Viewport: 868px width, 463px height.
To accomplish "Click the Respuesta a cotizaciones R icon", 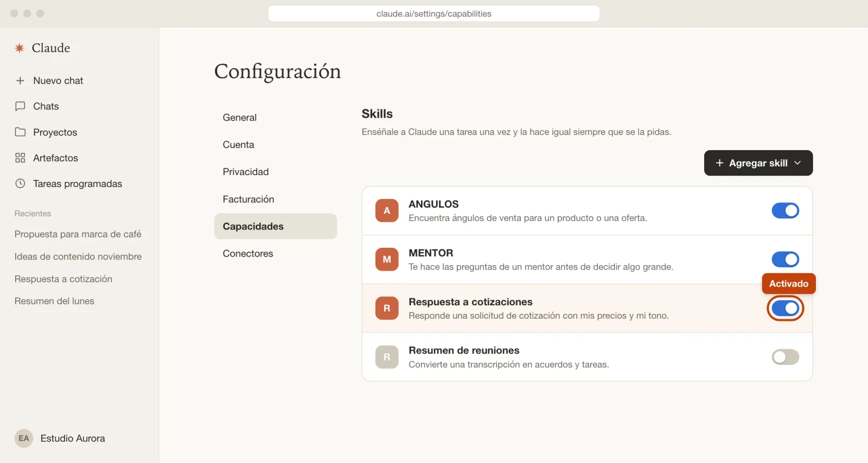I will point(387,308).
